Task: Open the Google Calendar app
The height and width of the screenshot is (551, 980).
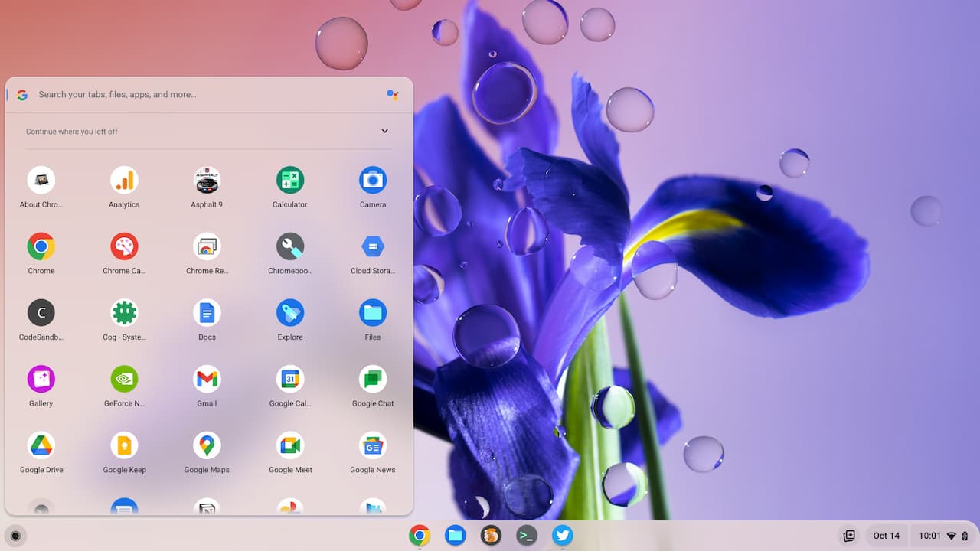Action: coord(290,379)
